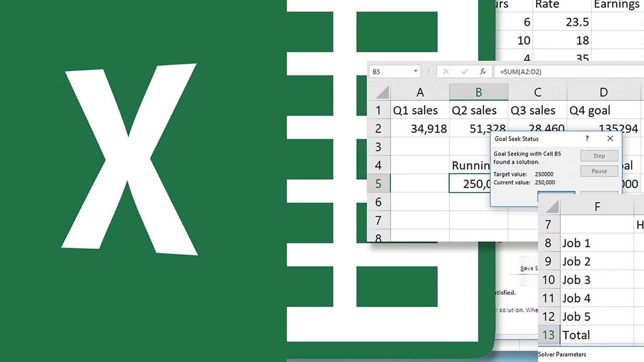This screenshot has width=644, height=362.
Task: Click the 'Q4 goal' cell
Action: pos(603,110)
